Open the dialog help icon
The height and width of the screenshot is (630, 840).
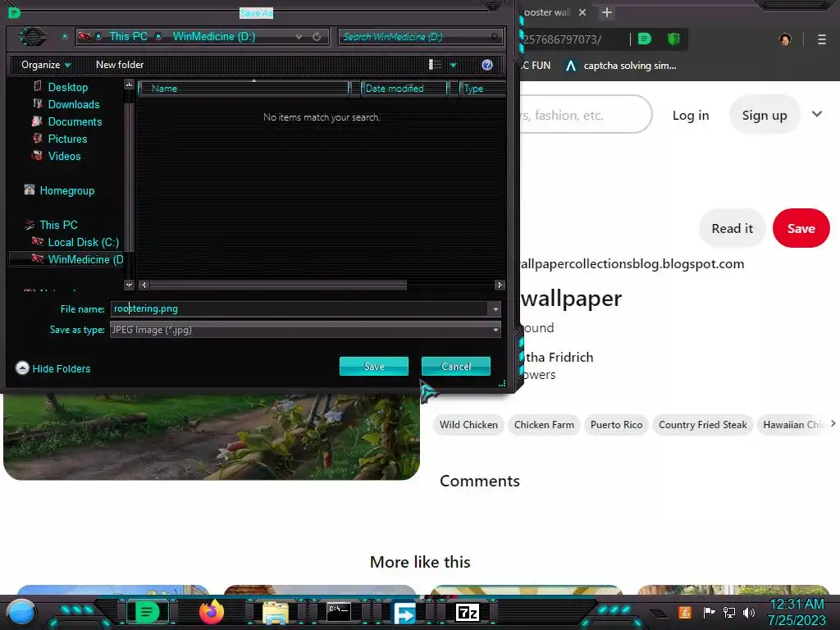point(487,65)
